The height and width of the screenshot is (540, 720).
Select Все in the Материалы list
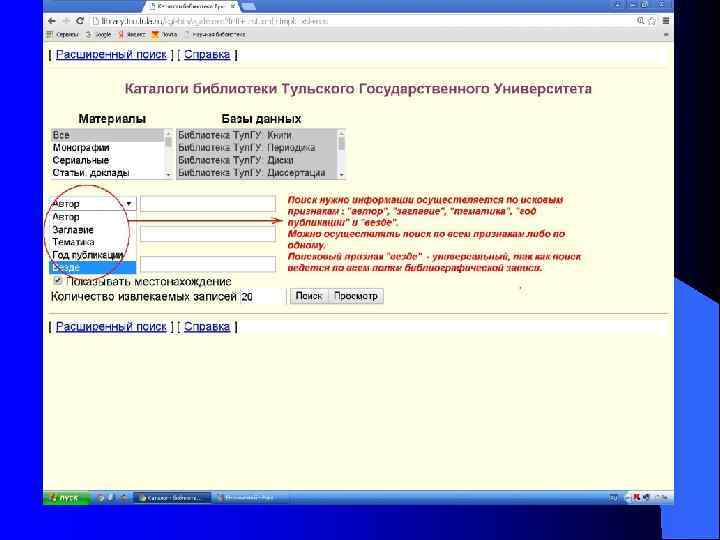[107, 135]
